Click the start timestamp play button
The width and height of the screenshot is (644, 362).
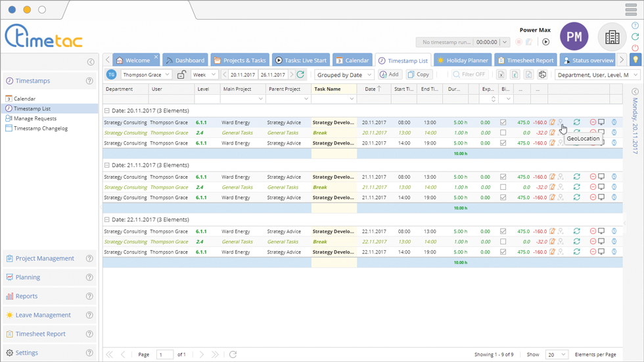(545, 42)
